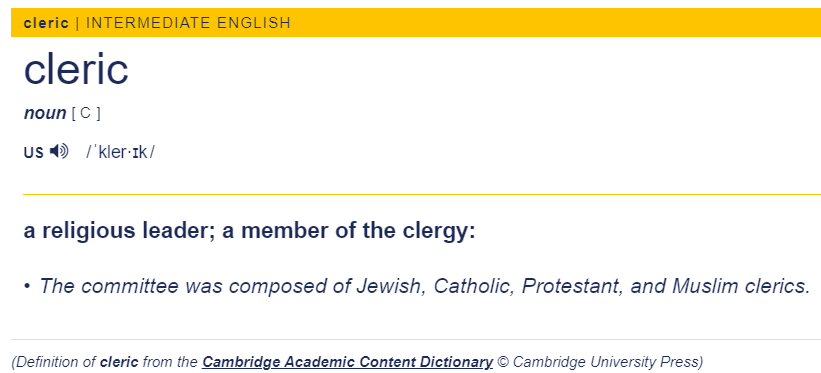Click the copyright symbol in the footer
821x373 pixels.
pyautogui.click(x=503, y=362)
